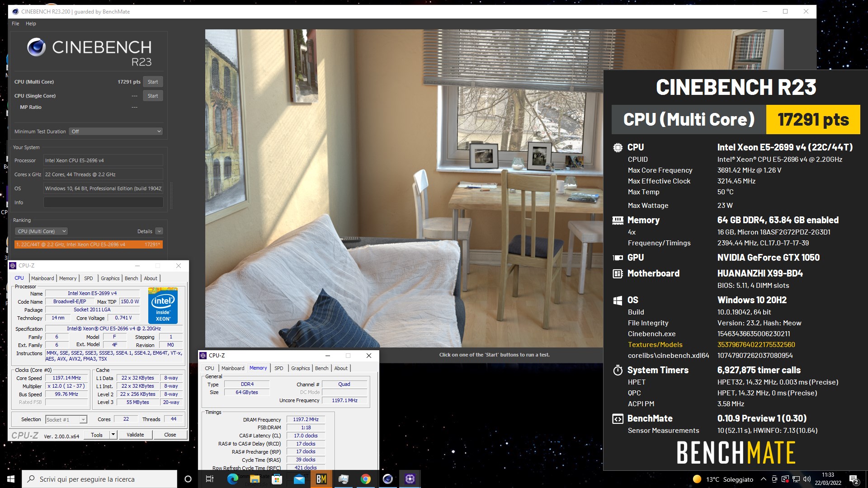Open SPD tab in left CPU-Z window
The width and height of the screenshot is (868, 488).
click(x=89, y=278)
